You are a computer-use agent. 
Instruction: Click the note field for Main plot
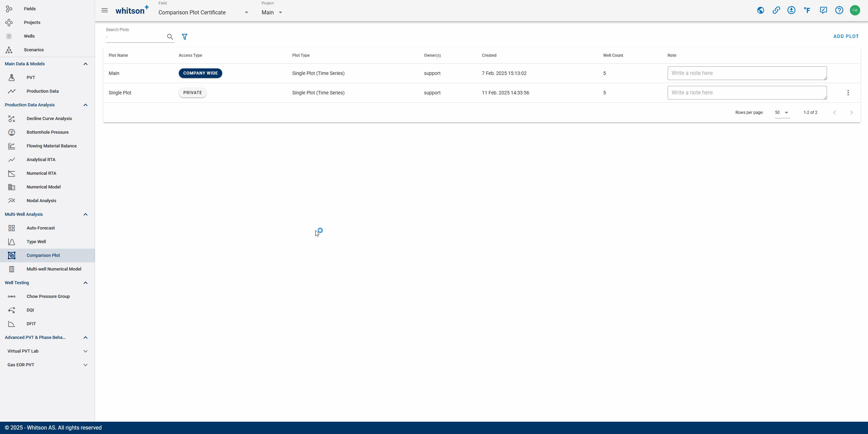(x=747, y=73)
